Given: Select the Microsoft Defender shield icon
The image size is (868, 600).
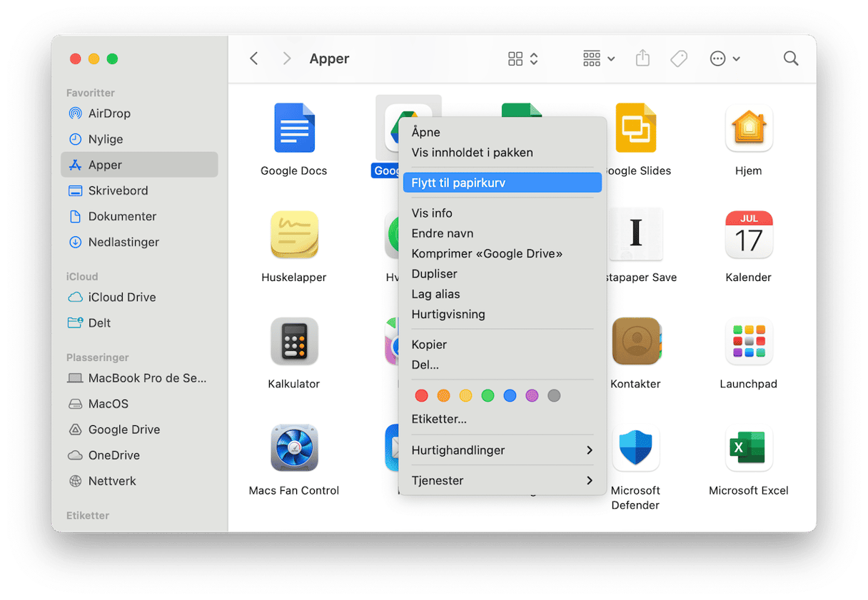Looking at the screenshot, I should point(635,448).
